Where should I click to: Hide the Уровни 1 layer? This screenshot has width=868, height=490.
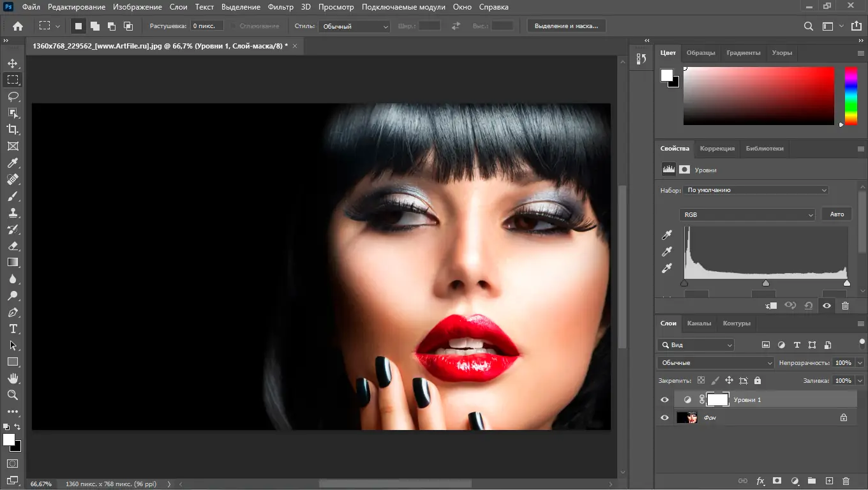point(664,399)
